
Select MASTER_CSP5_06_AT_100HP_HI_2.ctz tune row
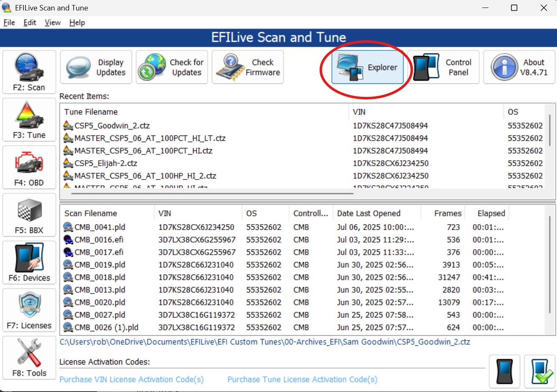pyautogui.click(x=303, y=176)
